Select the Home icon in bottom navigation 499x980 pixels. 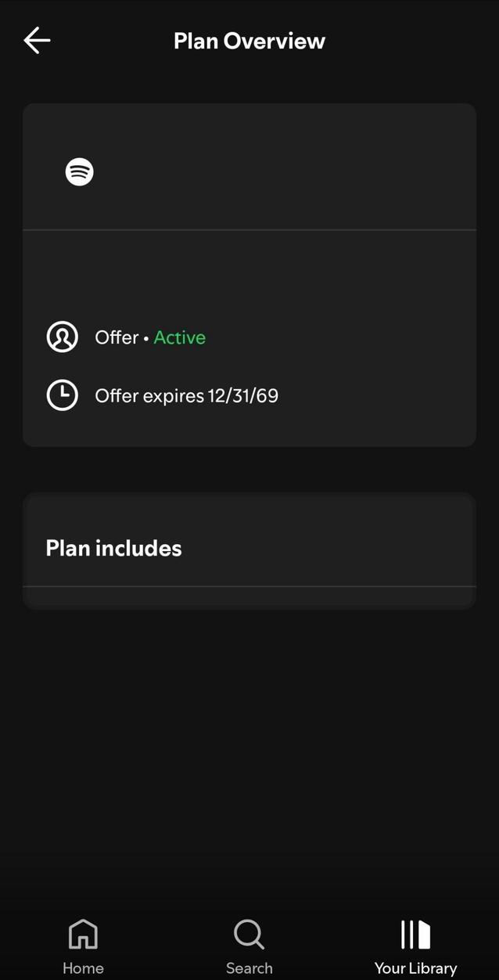point(83,933)
